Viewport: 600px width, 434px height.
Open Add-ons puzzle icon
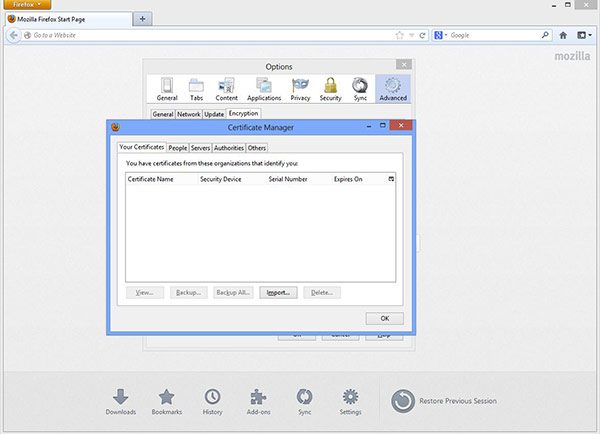[x=259, y=399]
